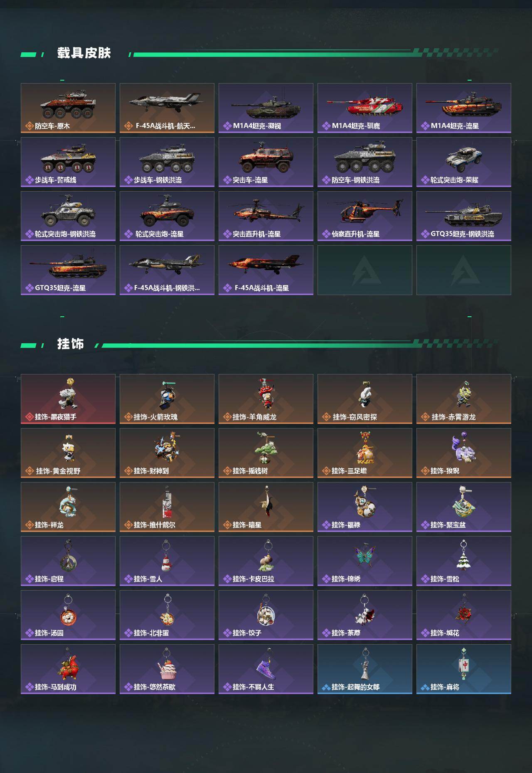
Task: Click the 挂饰-不羁人生 sneaker charm
Action: click(266, 669)
